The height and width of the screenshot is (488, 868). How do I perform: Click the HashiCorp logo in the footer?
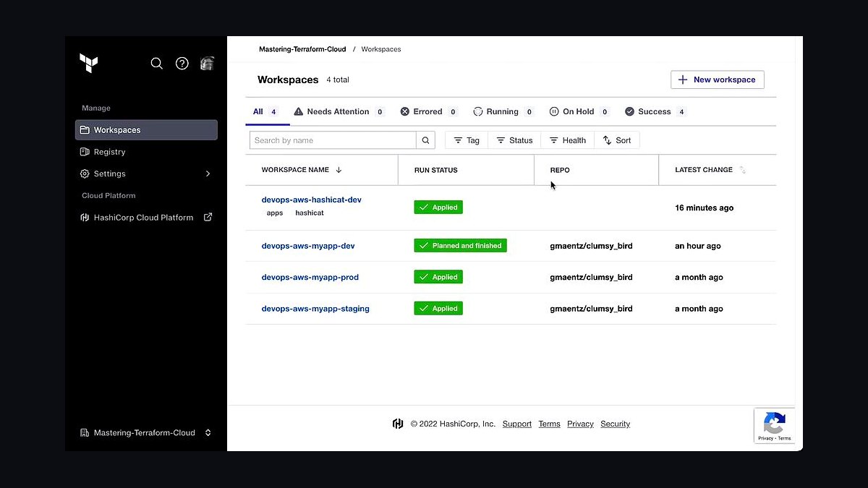click(398, 424)
